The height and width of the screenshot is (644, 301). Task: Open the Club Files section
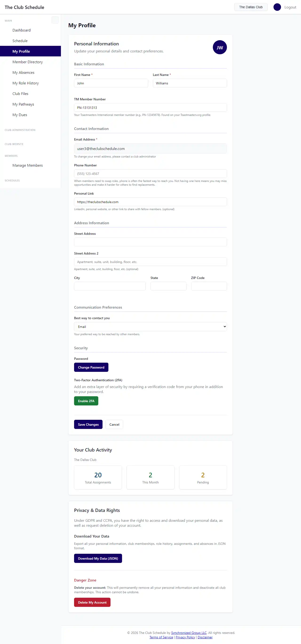[x=20, y=94]
